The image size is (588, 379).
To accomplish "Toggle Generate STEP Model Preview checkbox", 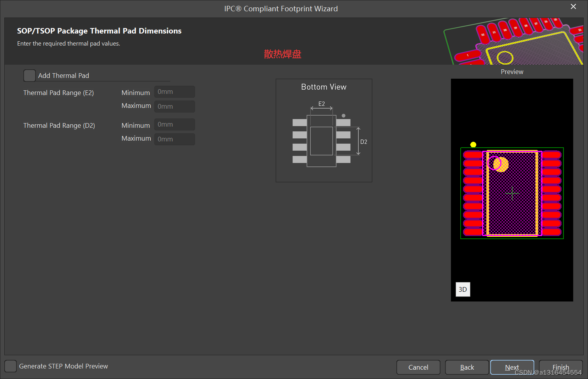I will [11, 366].
